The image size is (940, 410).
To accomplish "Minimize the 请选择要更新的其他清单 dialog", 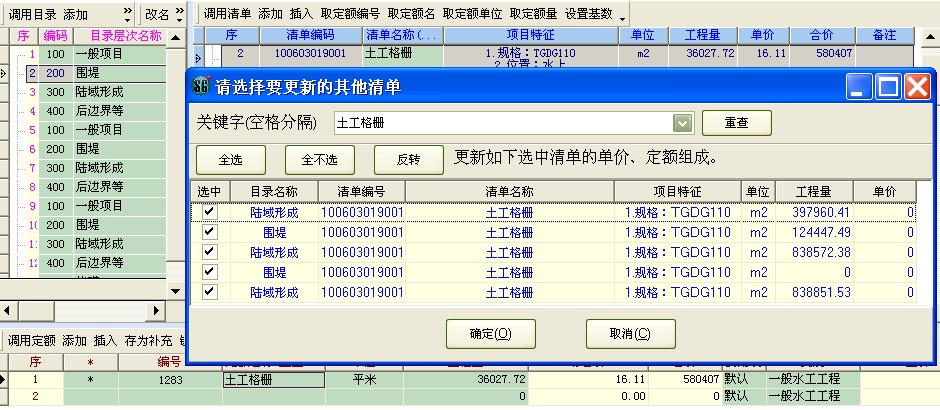I will coord(861,88).
